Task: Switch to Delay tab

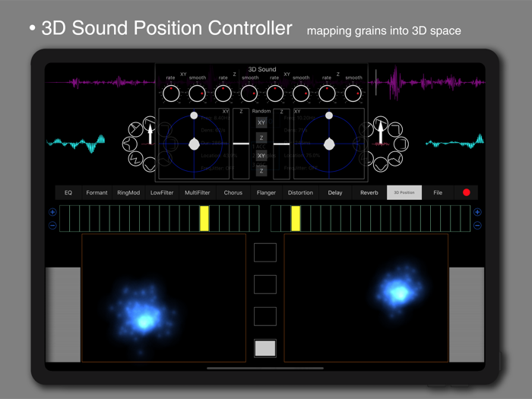Action: [x=335, y=192]
